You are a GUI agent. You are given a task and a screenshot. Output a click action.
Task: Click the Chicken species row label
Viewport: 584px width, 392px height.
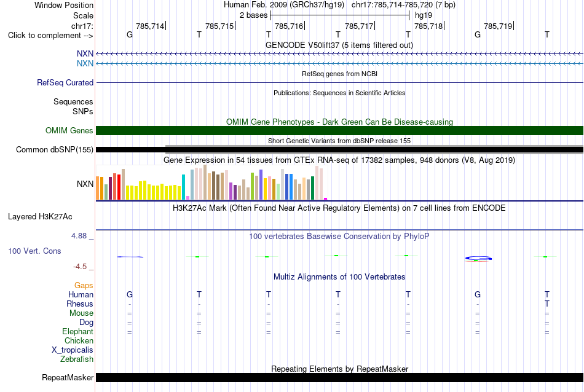(79, 340)
